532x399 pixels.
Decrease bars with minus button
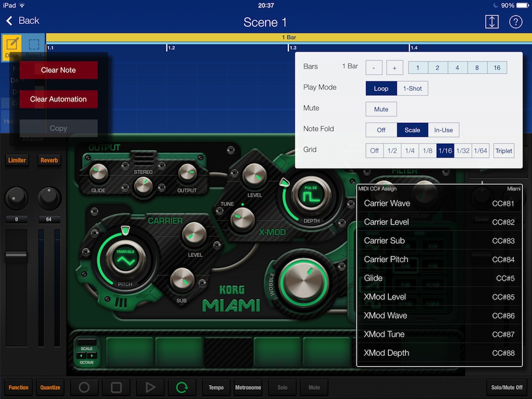pyautogui.click(x=374, y=68)
